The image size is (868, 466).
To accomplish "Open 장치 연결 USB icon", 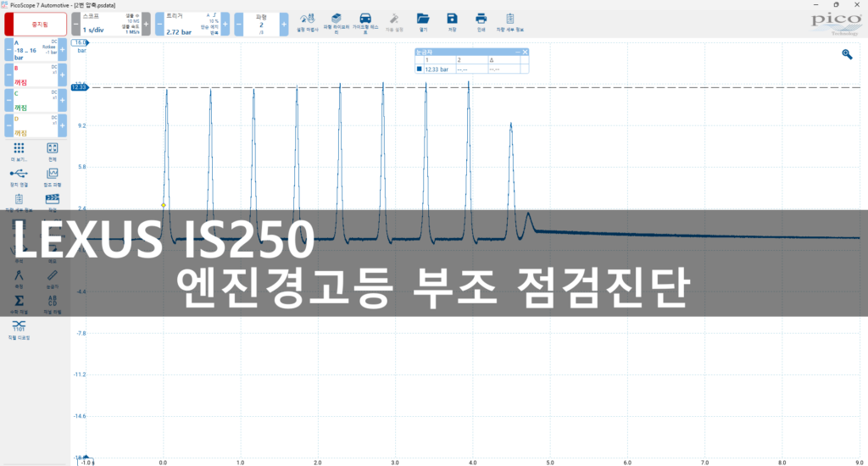I will 19,175.
